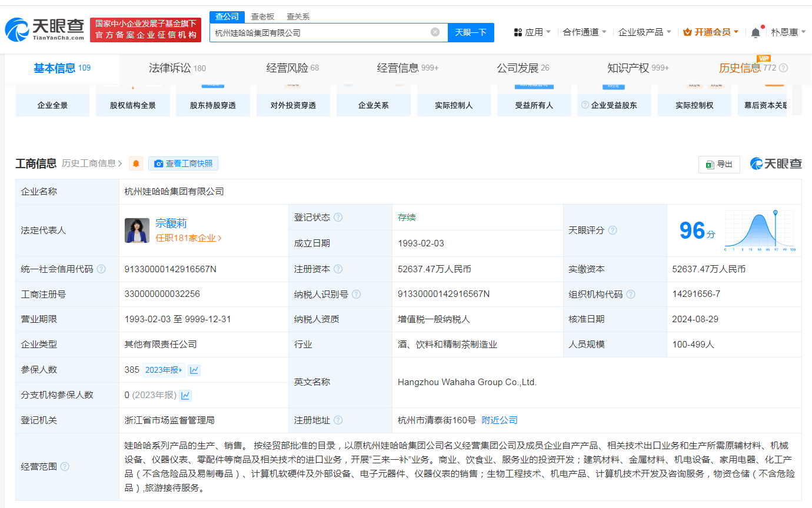The image size is (812, 508).
Task: Select credit code 91330000142916567N in 统一社会信用代码 row
Action: (x=171, y=269)
